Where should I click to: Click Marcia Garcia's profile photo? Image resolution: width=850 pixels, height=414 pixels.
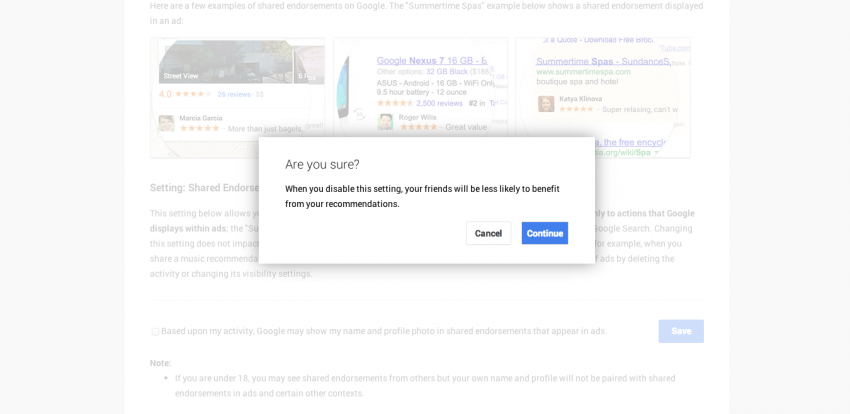(166, 123)
